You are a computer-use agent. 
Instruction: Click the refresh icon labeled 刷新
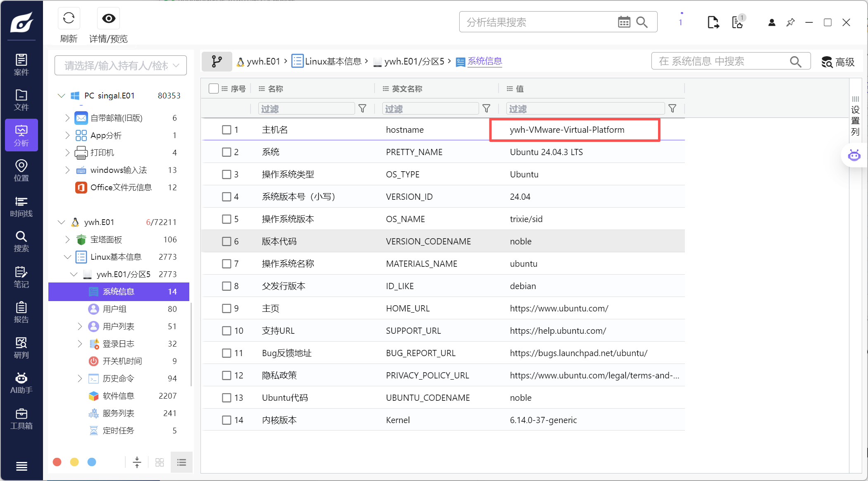69,19
